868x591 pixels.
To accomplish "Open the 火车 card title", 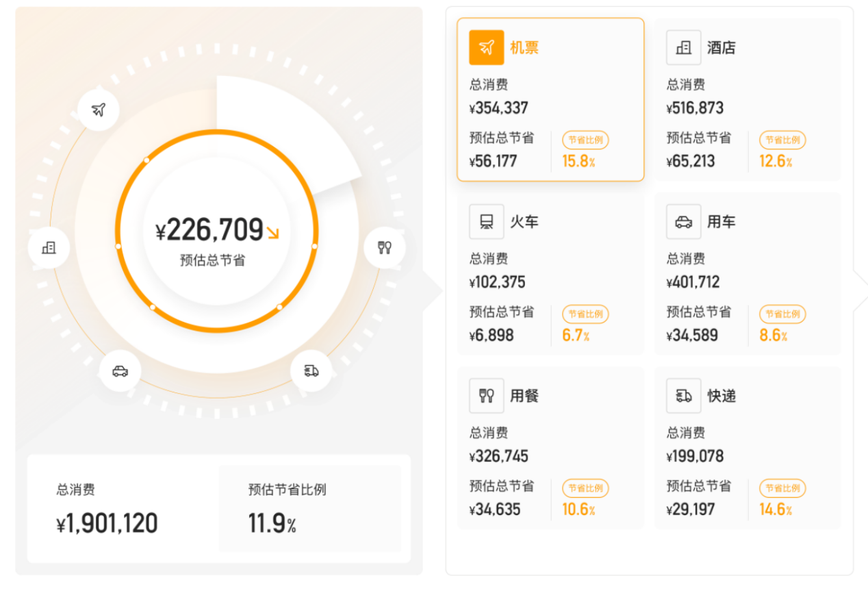I will tap(524, 222).
